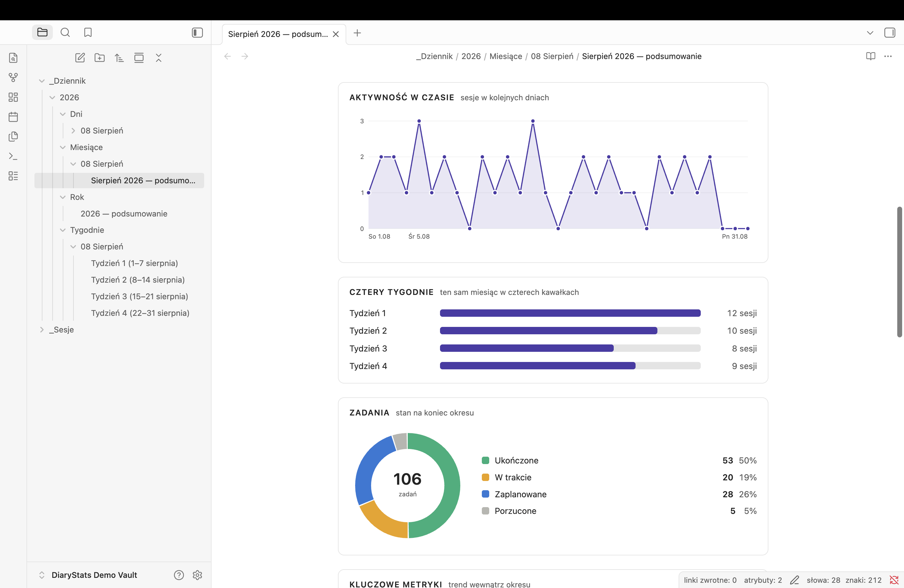This screenshot has width=904, height=588.
Task: Toggle the right sidebar panel
Action: tap(890, 33)
